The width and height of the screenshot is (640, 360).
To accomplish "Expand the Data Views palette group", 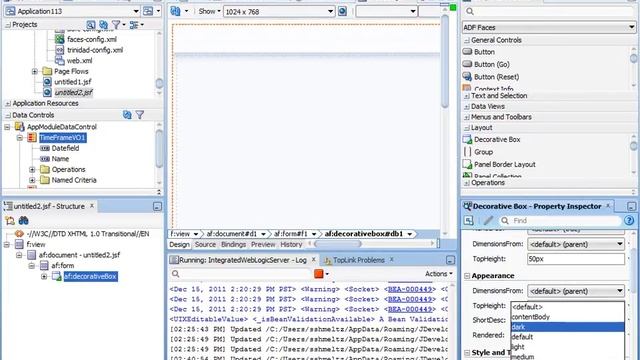I will (x=467, y=107).
